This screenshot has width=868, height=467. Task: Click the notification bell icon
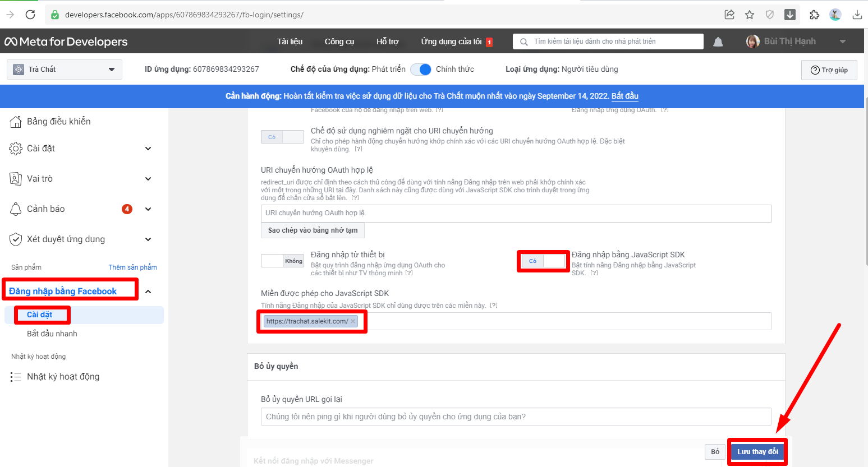pos(718,42)
